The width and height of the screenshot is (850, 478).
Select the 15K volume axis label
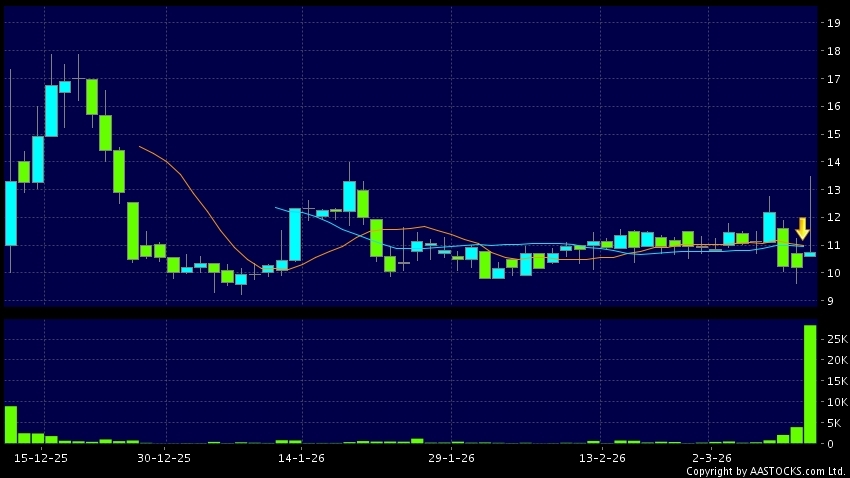point(832,381)
